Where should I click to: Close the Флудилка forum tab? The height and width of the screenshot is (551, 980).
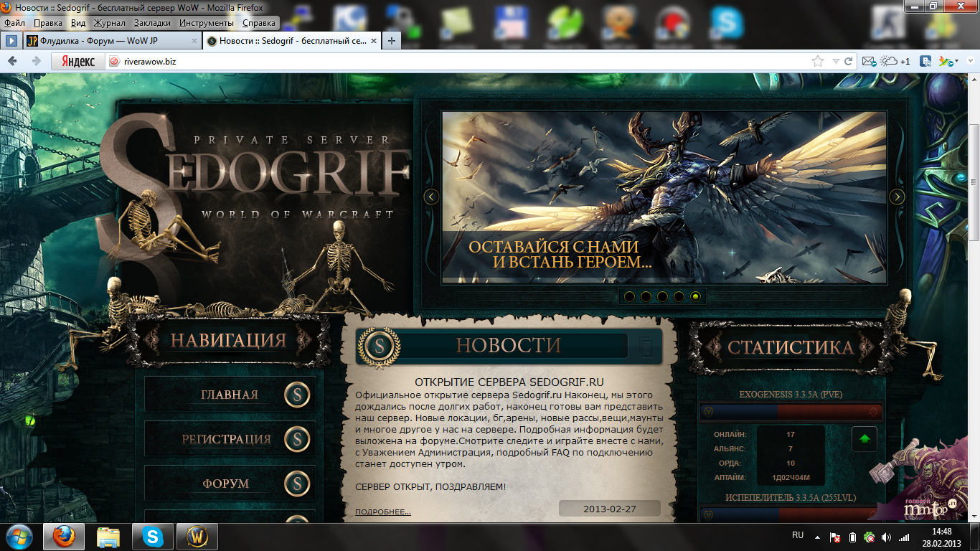coord(194,41)
